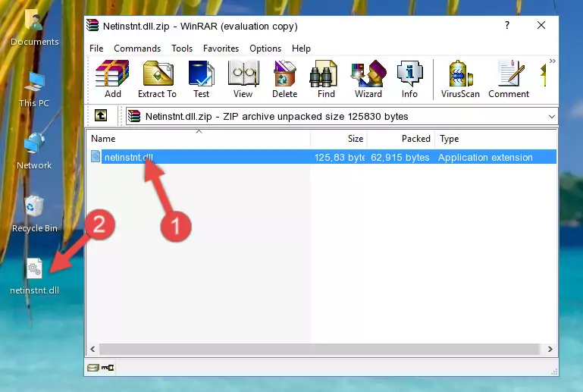
Task: Go up one level folder icon
Action: [x=101, y=115]
